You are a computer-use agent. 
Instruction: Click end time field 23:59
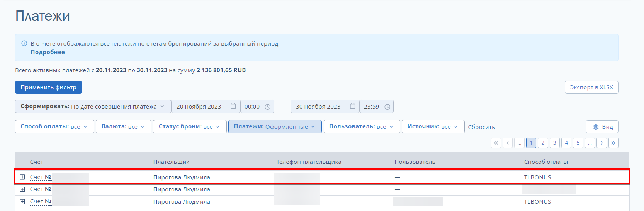click(x=377, y=107)
